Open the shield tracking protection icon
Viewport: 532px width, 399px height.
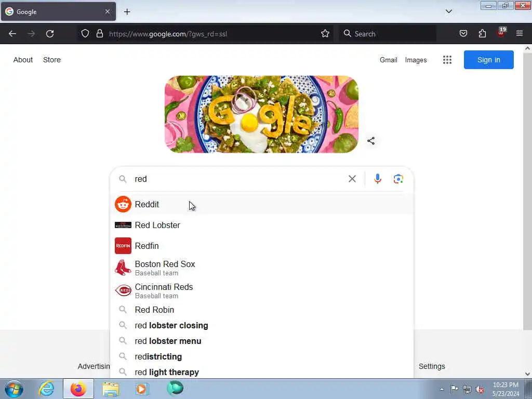(x=85, y=33)
